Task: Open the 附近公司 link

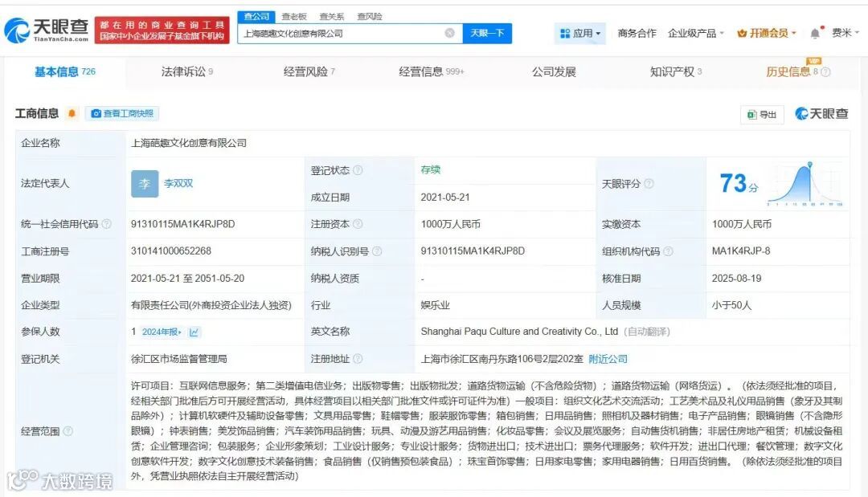Action: [608, 359]
